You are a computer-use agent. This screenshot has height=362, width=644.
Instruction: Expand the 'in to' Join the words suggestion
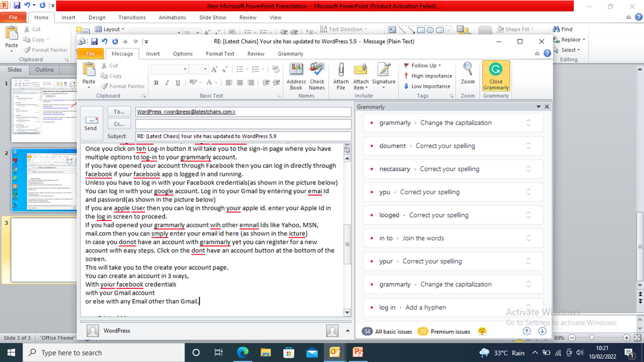528,238
